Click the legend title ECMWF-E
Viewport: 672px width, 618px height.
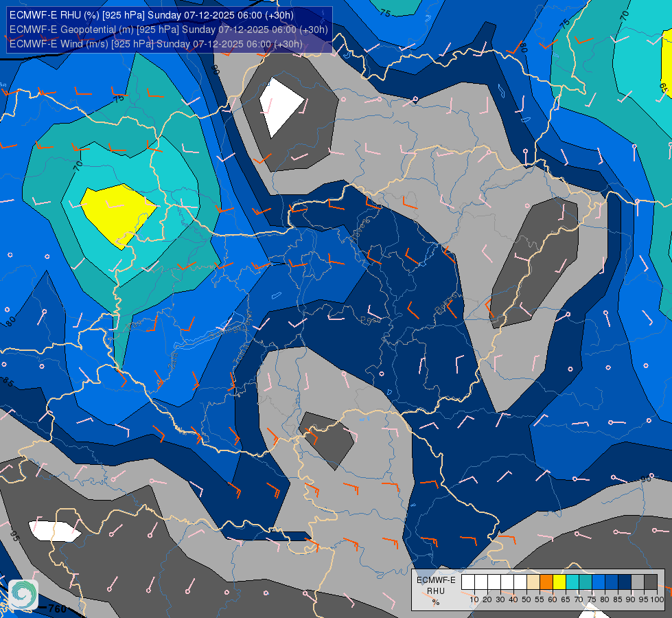(437, 580)
